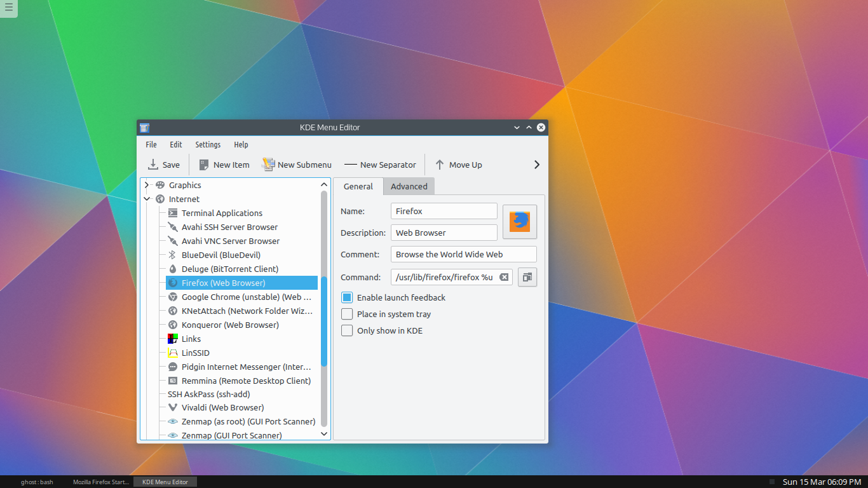The image size is (868, 488).
Task: Switch to the General tab
Action: pyautogui.click(x=358, y=186)
